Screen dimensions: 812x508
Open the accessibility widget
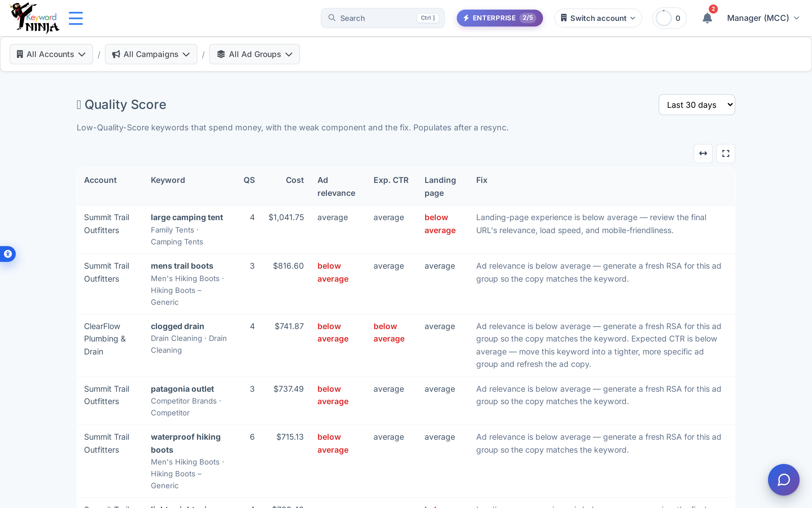[8, 254]
